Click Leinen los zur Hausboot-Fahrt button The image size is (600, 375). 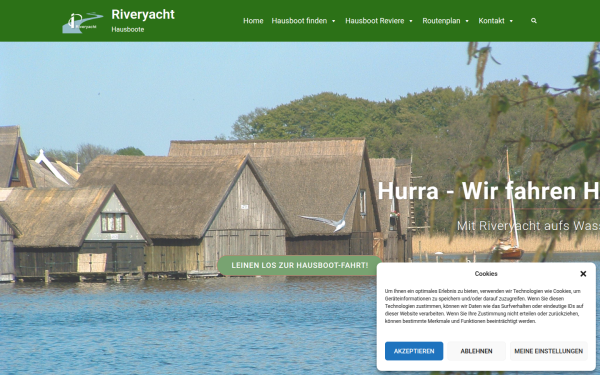(300, 265)
